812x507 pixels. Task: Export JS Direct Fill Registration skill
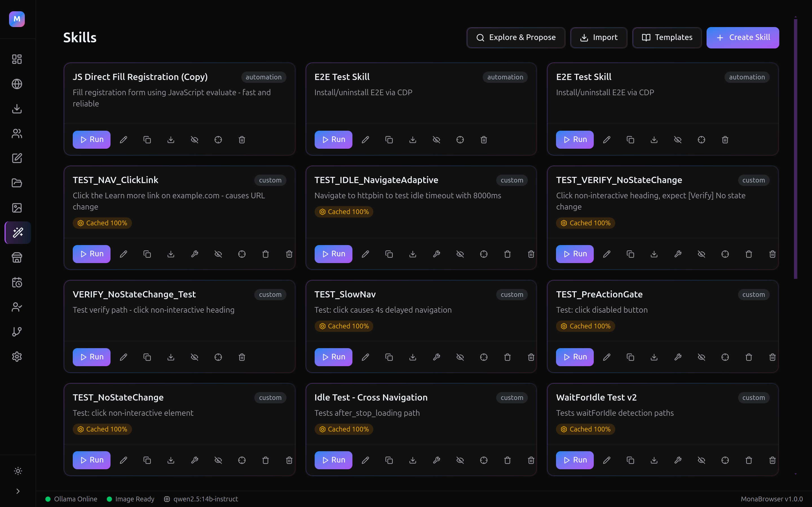coord(171,139)
